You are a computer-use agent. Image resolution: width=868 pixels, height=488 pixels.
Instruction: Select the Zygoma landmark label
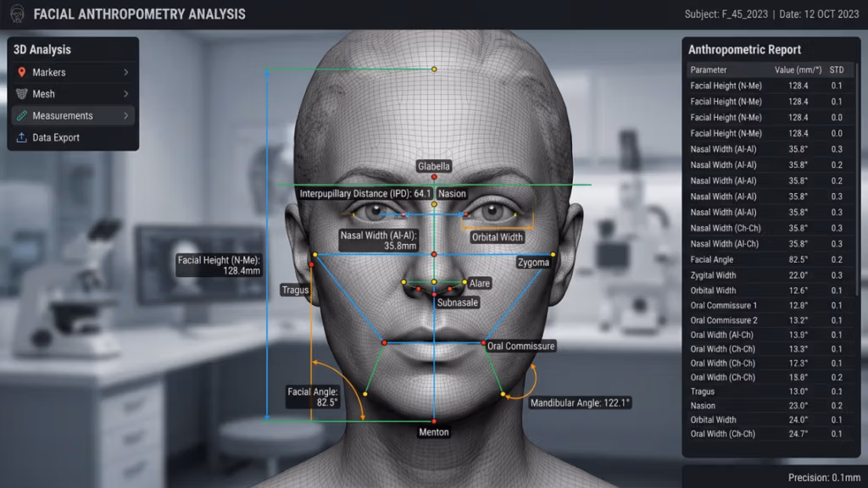pyautogui.click(x=534, y=263)
